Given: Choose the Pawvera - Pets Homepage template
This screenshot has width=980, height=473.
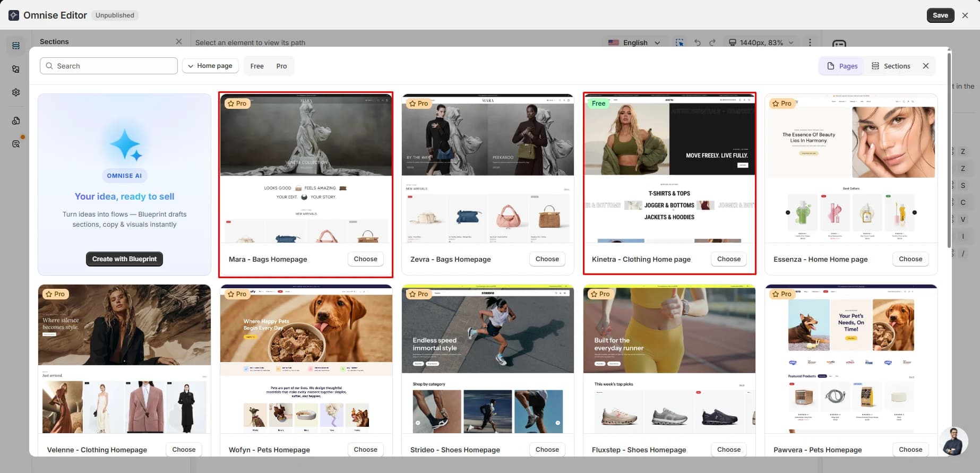Looking at the screenshot, I should click(x=910, y=449).
